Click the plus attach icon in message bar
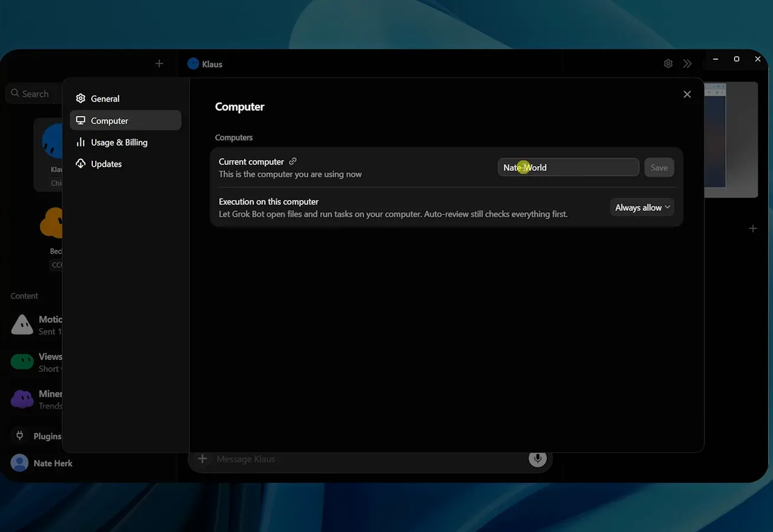Screen dimensions: 773x532 (202, 459)
